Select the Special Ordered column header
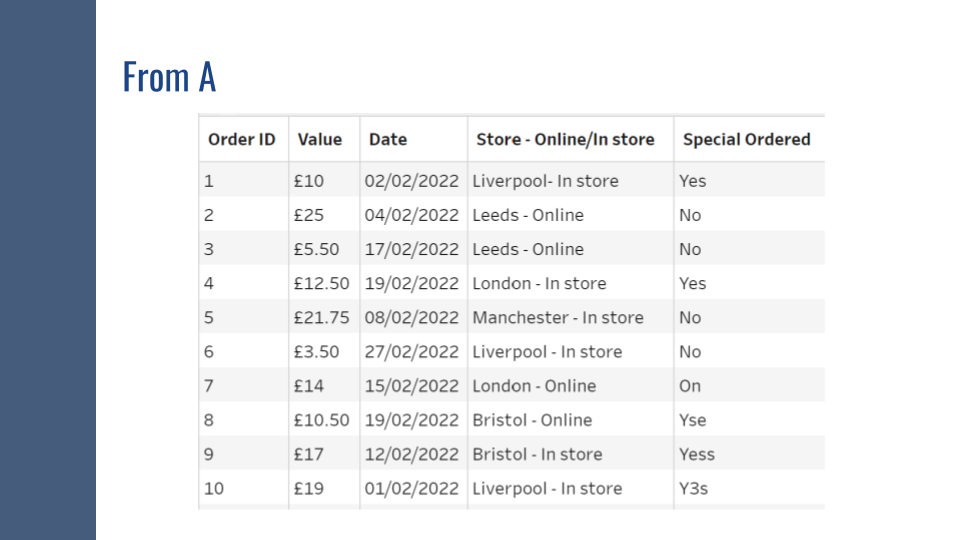Screen dimensions: 960x540 pyautogui.click(x=746, y=140)
